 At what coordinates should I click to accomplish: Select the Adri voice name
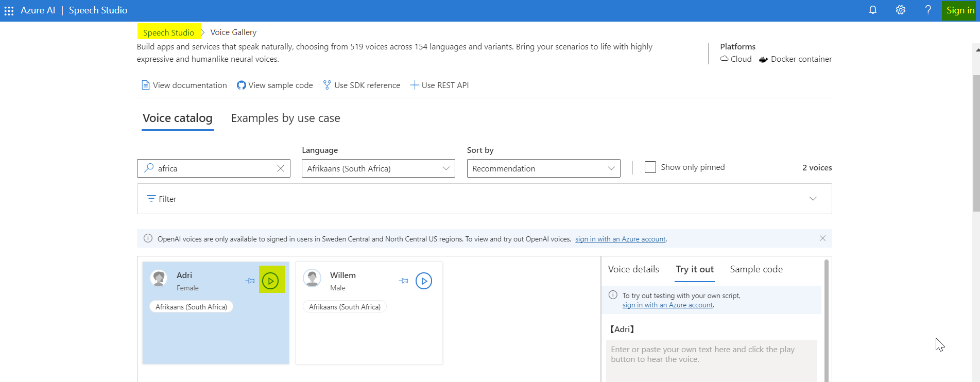[x=184, y=275]
